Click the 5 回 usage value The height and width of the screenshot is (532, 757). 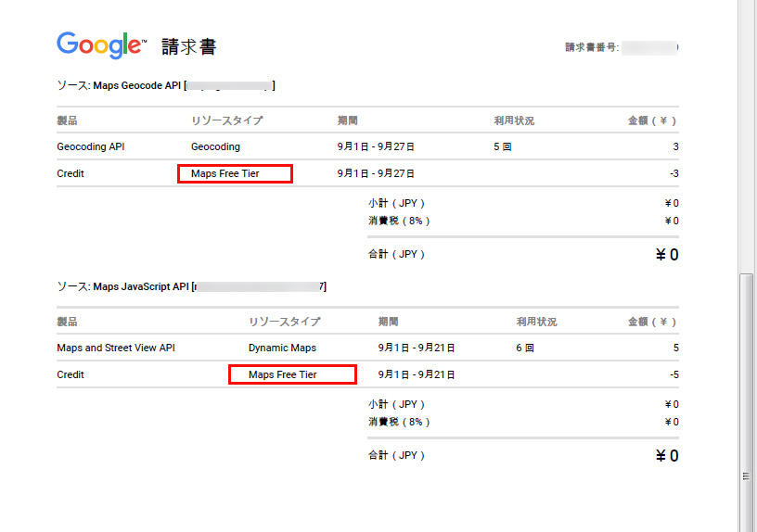pos(502,146)
